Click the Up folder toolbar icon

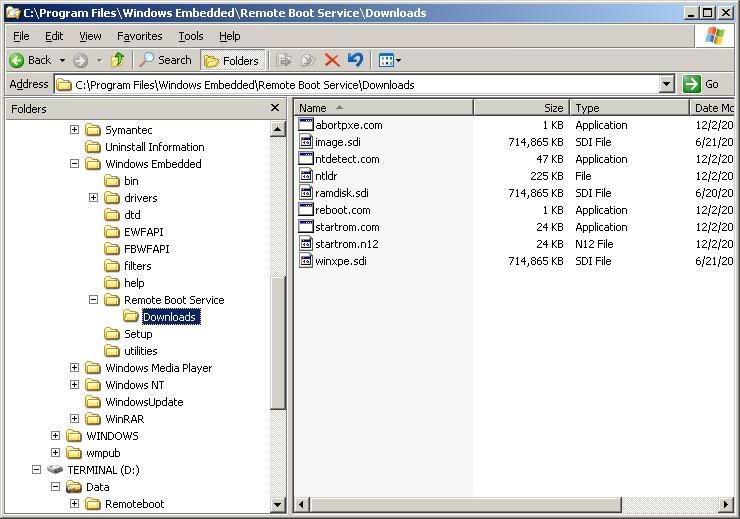[x=118, y=60]
